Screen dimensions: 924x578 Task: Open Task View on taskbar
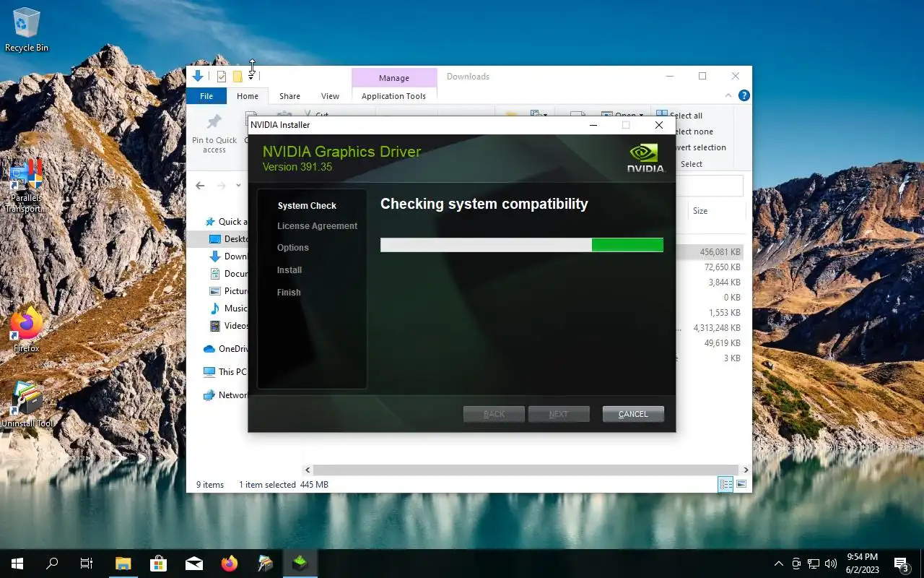[87, 564]
